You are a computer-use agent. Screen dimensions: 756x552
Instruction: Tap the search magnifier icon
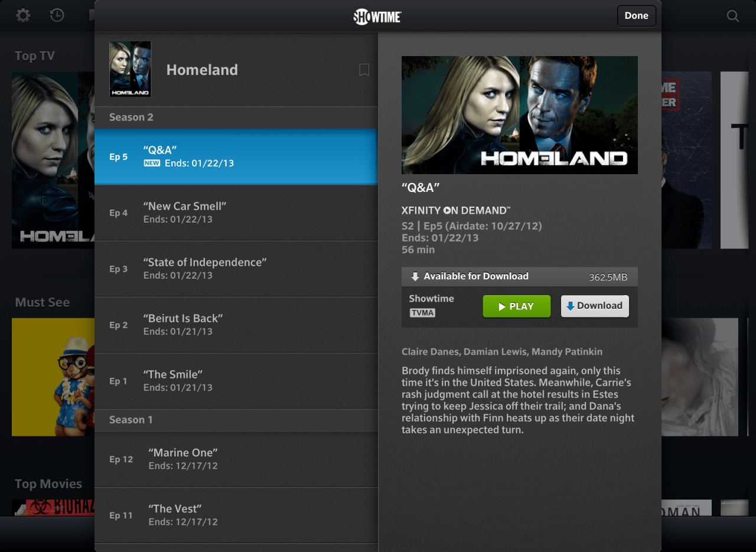(733, 16)
